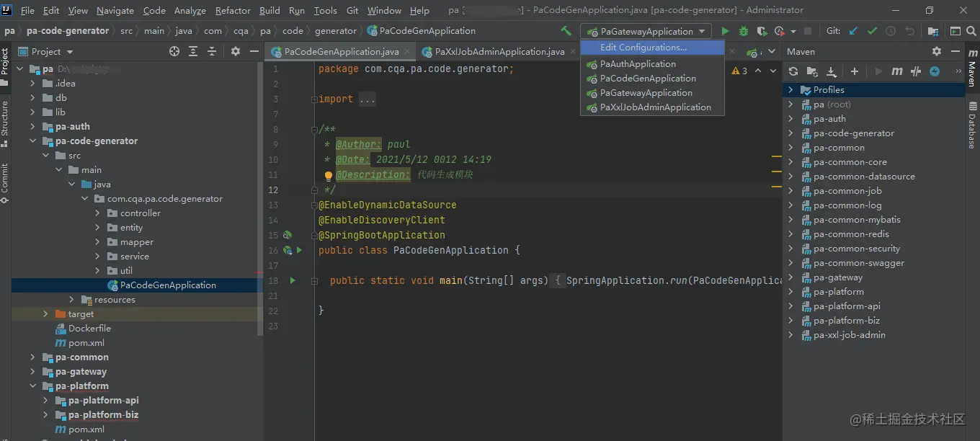Add Maven Projects plus icon
Screen dimensions: 980x441
coord(855,71)
